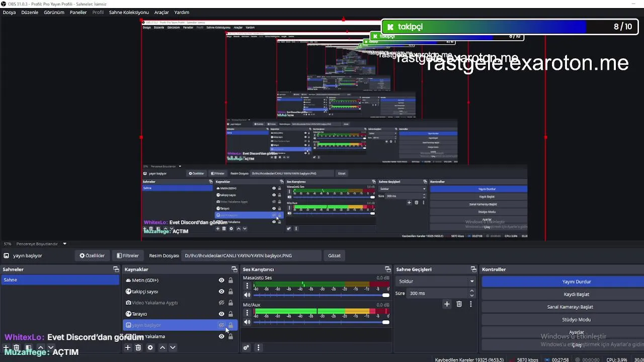Delete scene with Sahneler trash icon

click(16, 347)
